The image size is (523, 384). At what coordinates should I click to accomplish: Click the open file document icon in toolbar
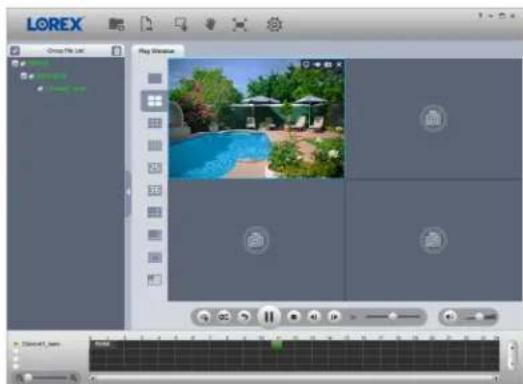(x=146, y=24)
